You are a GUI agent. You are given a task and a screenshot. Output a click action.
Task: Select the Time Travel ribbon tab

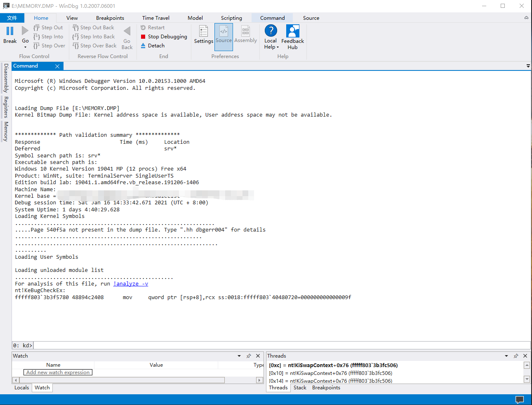156,18
